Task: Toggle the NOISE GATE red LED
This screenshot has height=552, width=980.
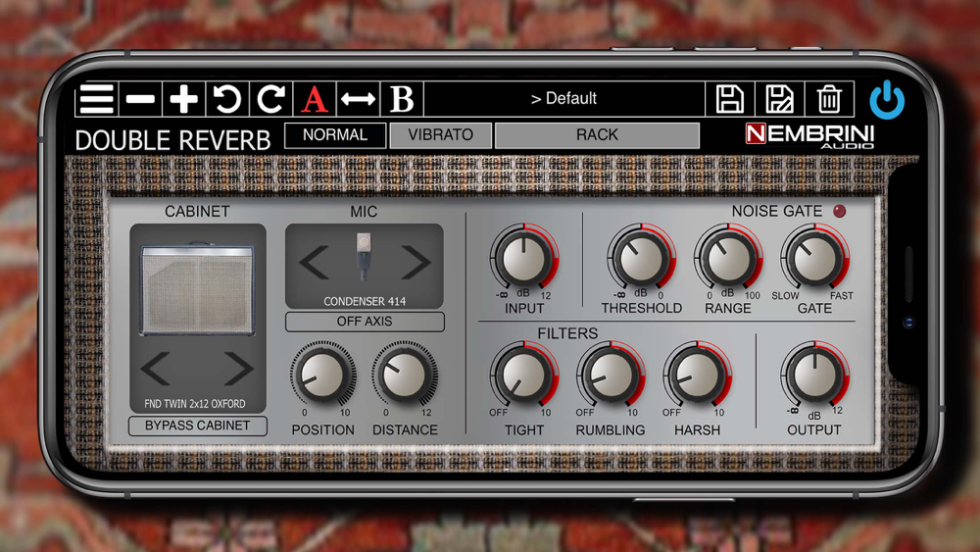Action: point(840,212)
